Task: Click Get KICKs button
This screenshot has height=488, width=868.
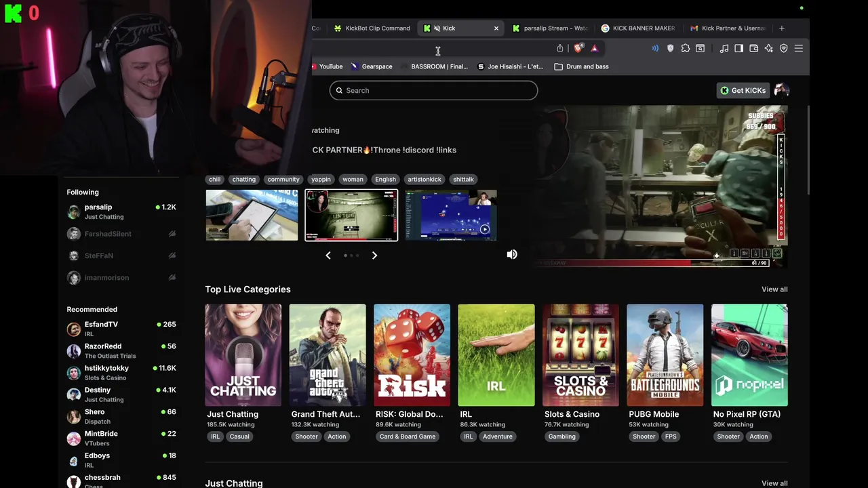Action: pos(743,90)
